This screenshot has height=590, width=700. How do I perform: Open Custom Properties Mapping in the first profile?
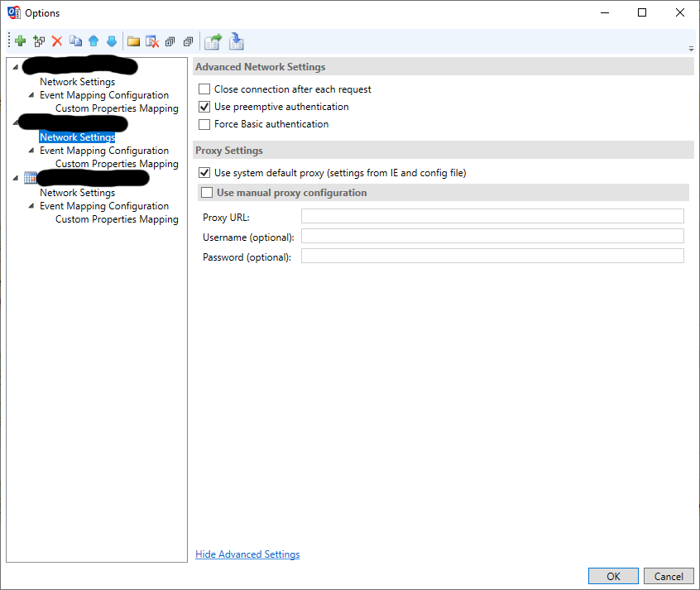[x=117, y=108]
